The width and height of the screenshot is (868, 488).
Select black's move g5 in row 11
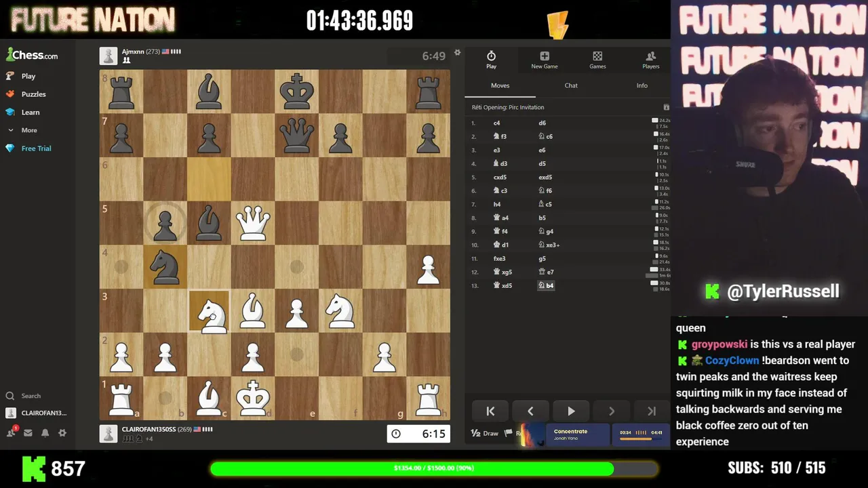[x=542, y=258]
